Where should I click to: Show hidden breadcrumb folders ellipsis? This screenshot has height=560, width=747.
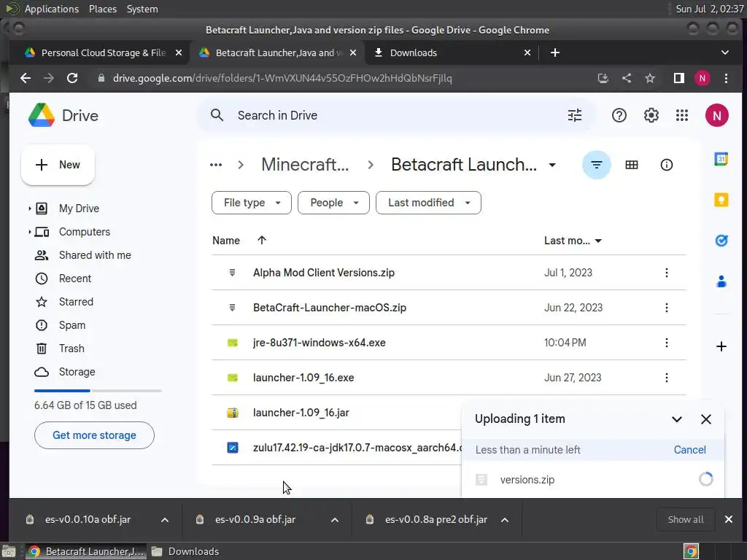click(x=216, y=165)
